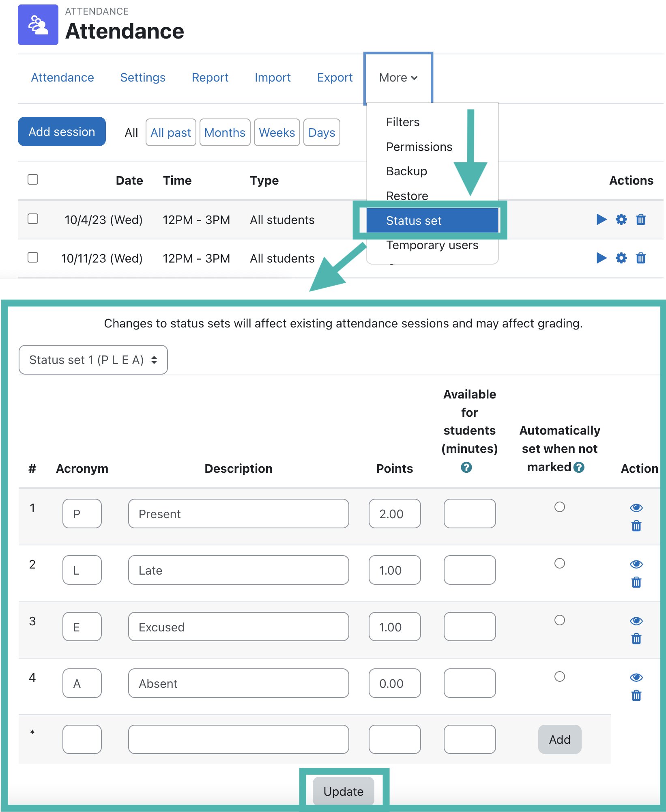Viewport: 666px width, 812px height.
Task: Delete the 10/11/23 session trash icon
Action: pos(641,258)
